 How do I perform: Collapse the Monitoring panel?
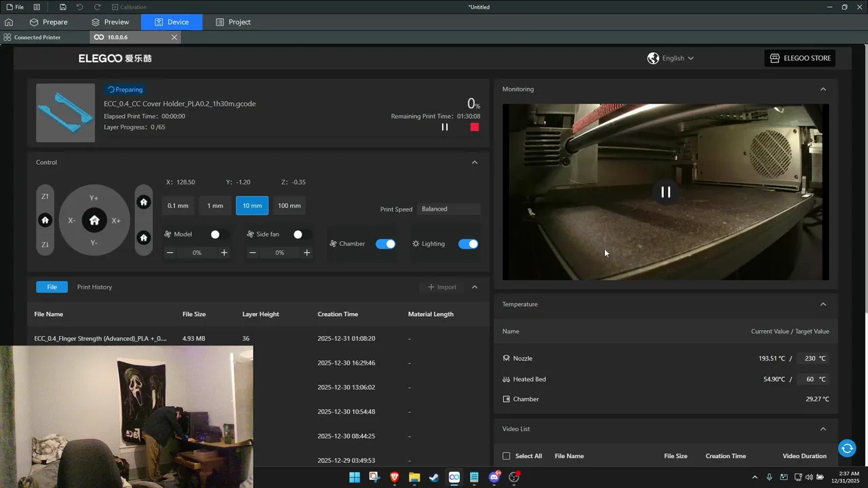[823, 89]
